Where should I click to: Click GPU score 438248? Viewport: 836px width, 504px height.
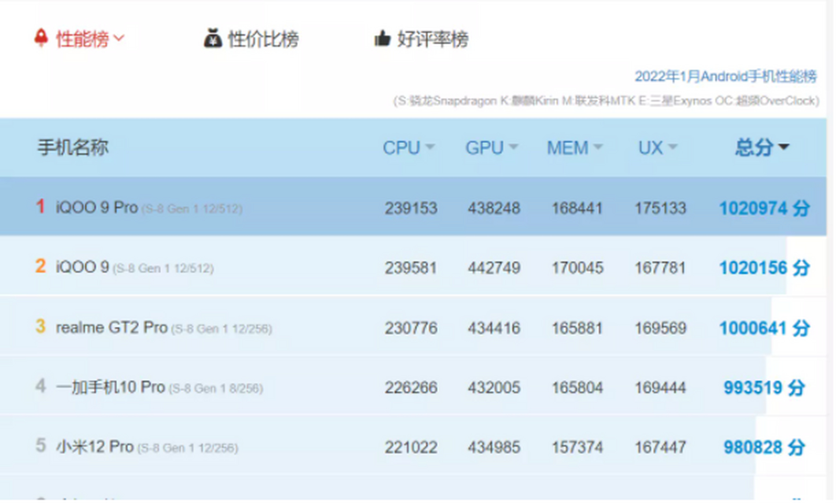(x=494, y=208)
